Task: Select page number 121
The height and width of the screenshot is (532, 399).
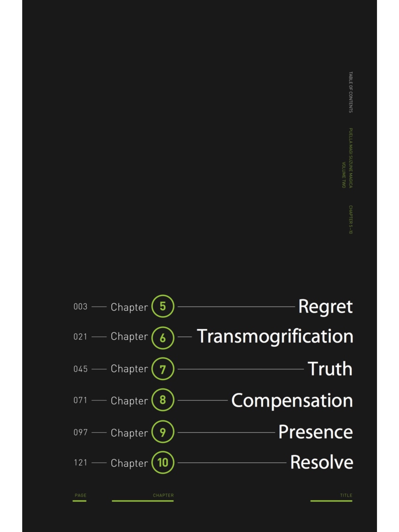Action: coord(80,462)
